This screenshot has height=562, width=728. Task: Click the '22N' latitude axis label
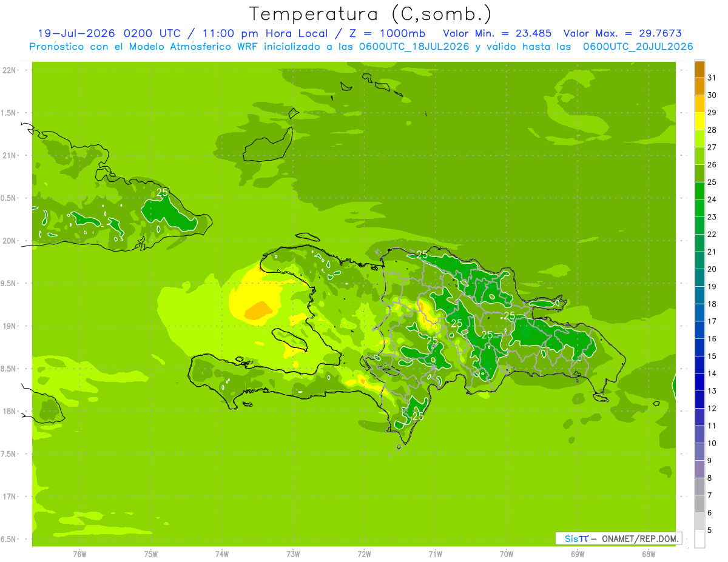pyautogui.click(x=9, y=70)
